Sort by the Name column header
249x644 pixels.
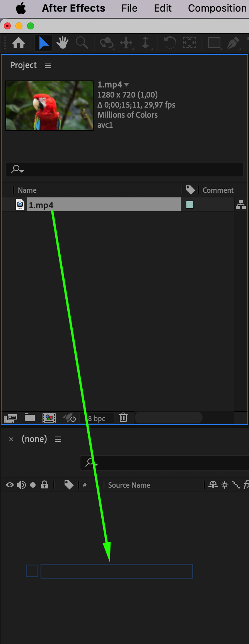point(27,190)
